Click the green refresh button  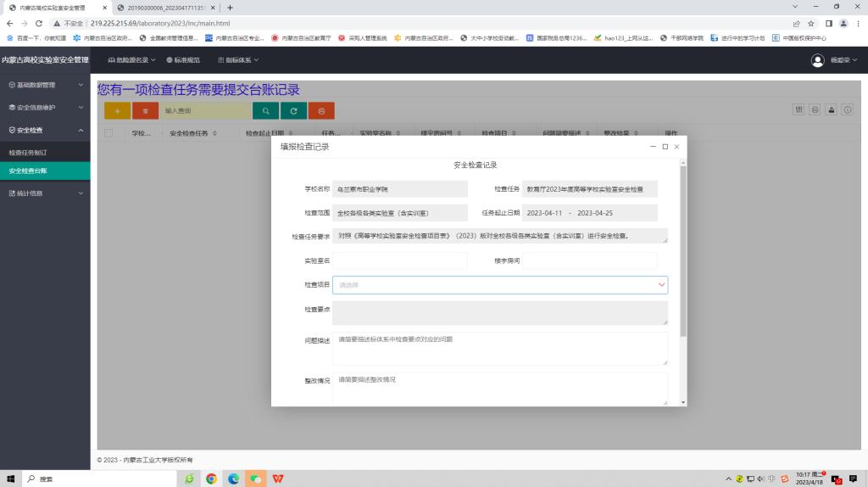pos(293,110)
